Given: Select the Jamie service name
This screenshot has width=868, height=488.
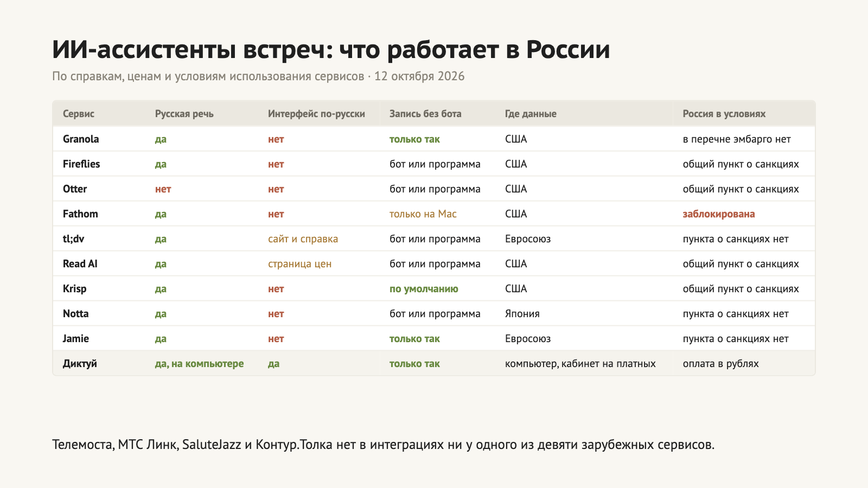Looking at the screenshot, I should pyautogui.click(x=76, y=338).
